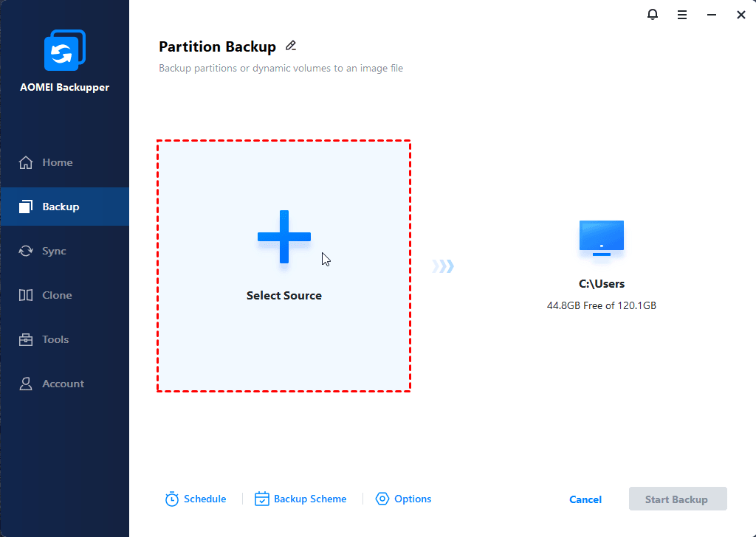Change the destination C:\Users path
Screen dimensions: 756x537
pos(601,283)
